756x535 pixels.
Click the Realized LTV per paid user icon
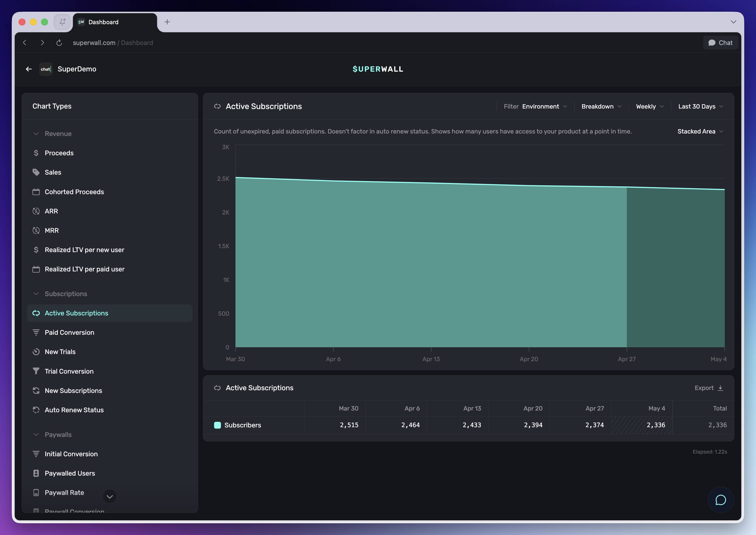click(x=36, y=269)
